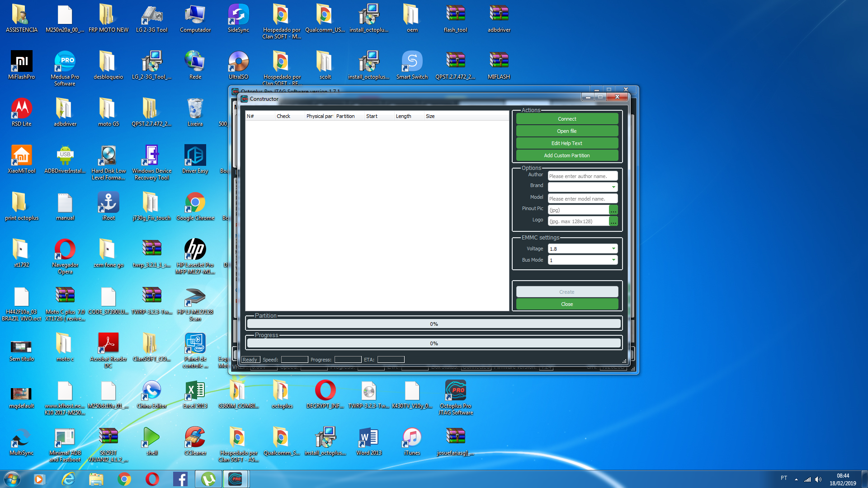
Task: Select the Check column header
Action: (x=290, y=116)
